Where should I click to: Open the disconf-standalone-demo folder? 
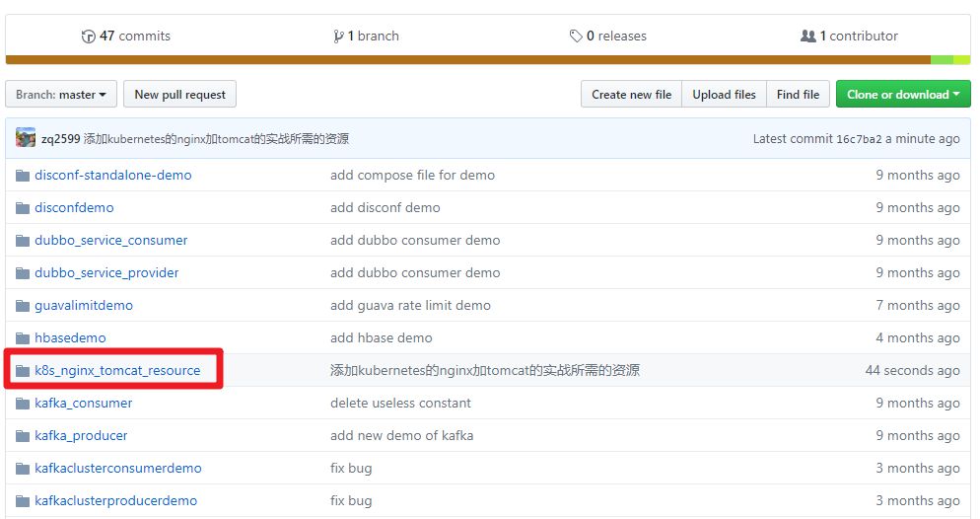[113, 175]
